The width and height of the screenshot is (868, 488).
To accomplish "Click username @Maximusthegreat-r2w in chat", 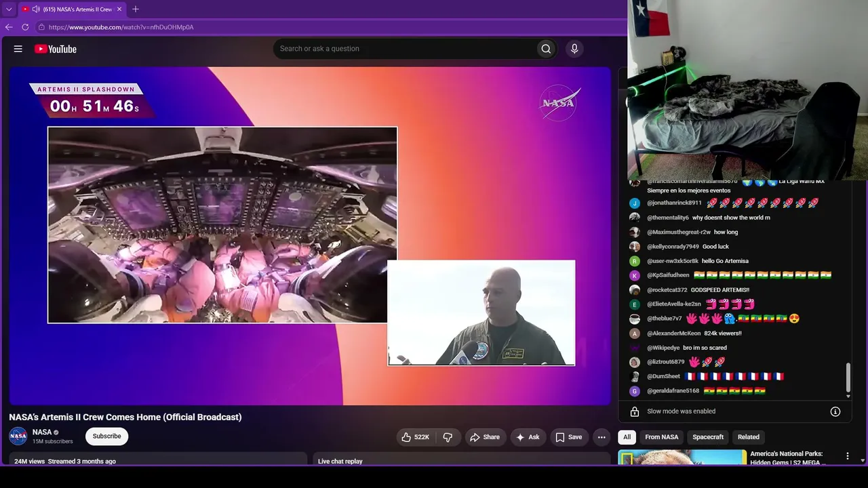I will pos(679,232).
